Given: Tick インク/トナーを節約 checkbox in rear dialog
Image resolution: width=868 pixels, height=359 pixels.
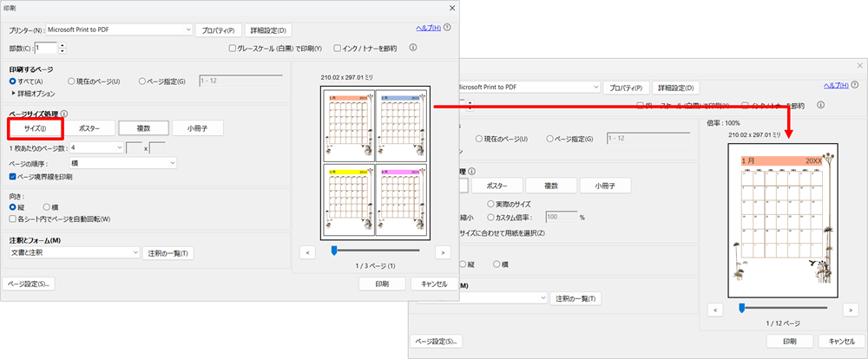Looking at the screenshot, I should coord(745,105).
